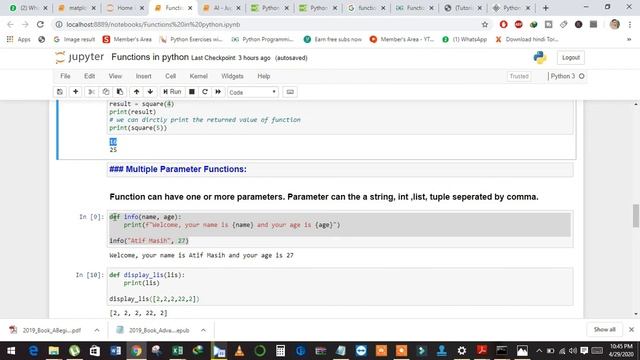640x360 pixels.
Task: Open the command palette keyboard icon
Action: [x=290, y=92]
